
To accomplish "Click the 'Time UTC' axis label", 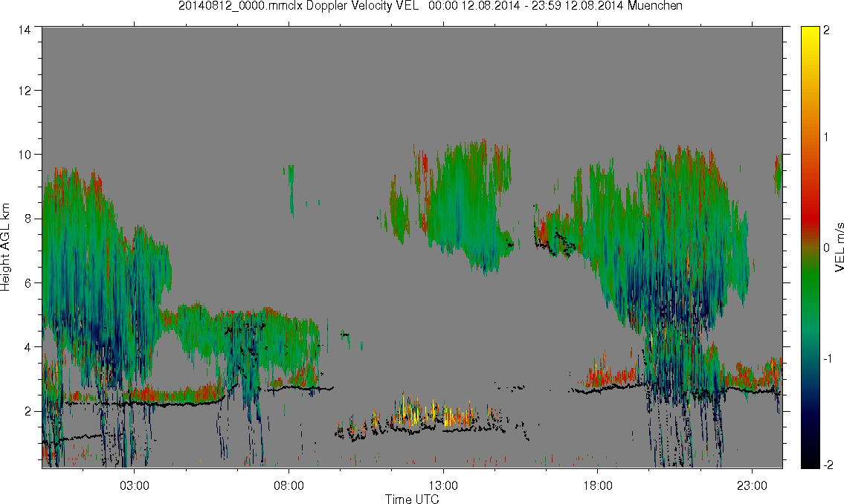I will coord(412,499).
